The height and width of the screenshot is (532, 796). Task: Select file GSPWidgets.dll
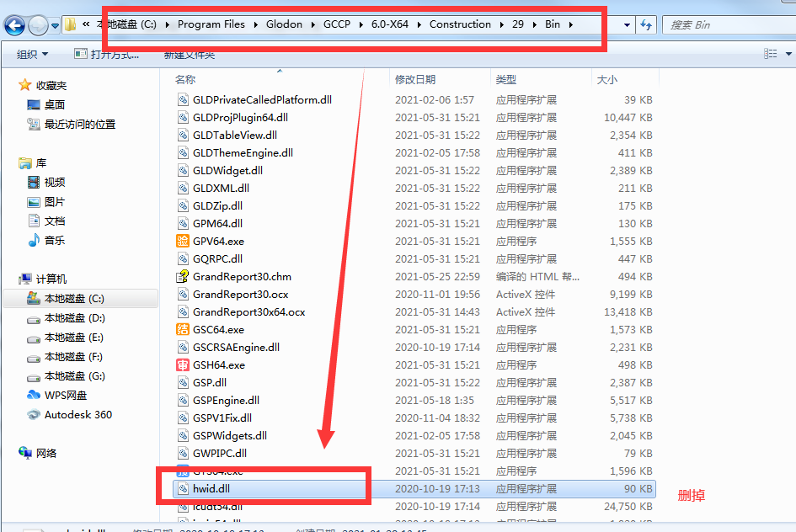(x=230, y=436)
